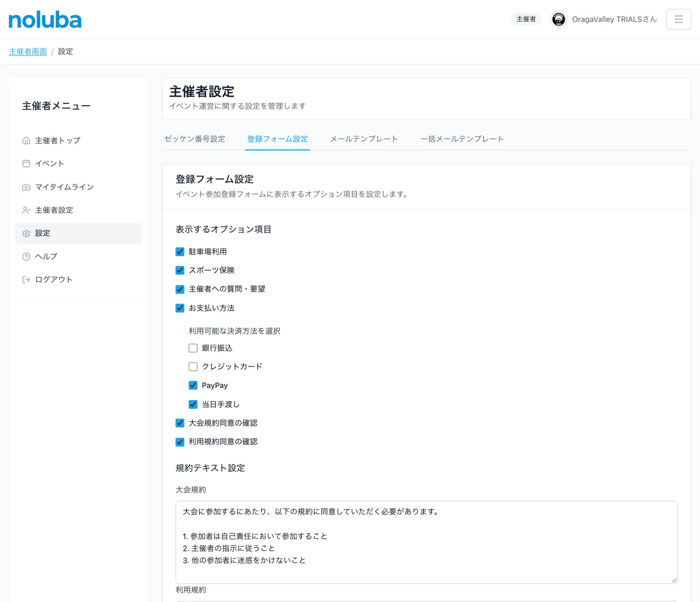Click the user icon beside 主催者設定
Viewport: 700px width, 602px height.
(x=26, y=210)
